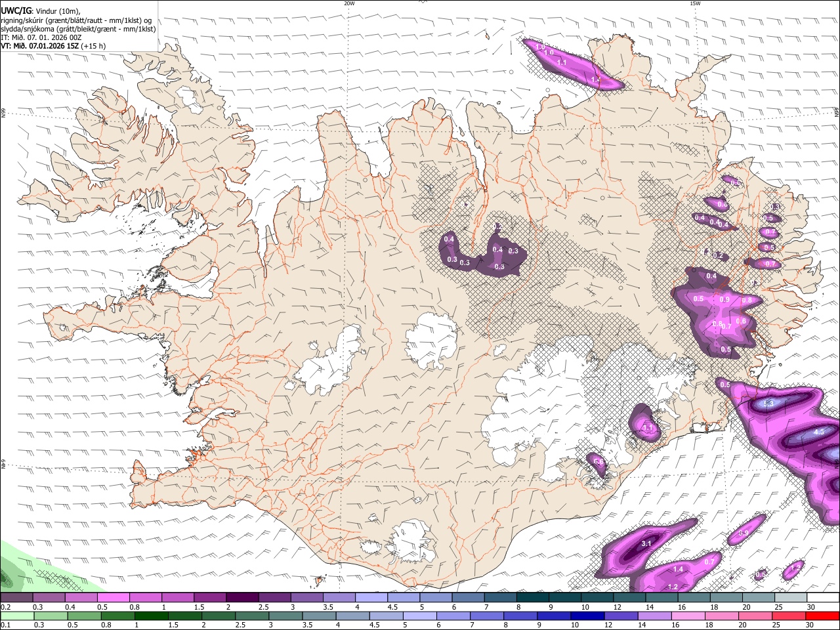Select the 10 swatch in the upper snow scale
The width and height of the screenshot is (840, 630).
[x=597, y=597]
